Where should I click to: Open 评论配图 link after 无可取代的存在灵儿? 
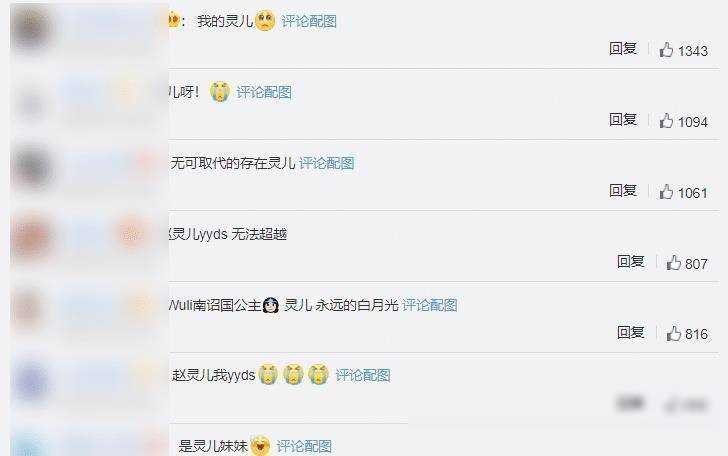click(326, 163)
